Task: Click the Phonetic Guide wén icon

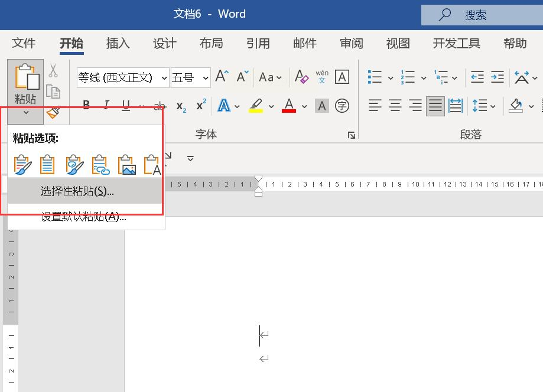Action: click(322, 77)
